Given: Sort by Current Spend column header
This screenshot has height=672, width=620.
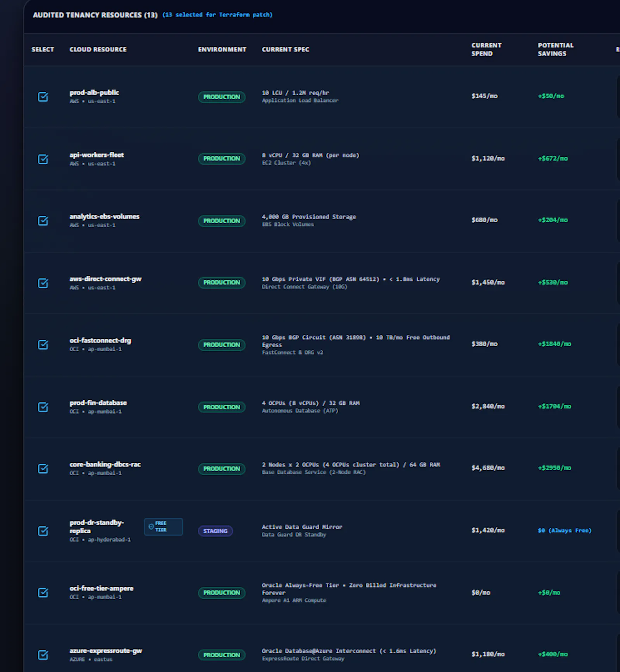Looking at the screenshot, I should click(x=486, y=49).
